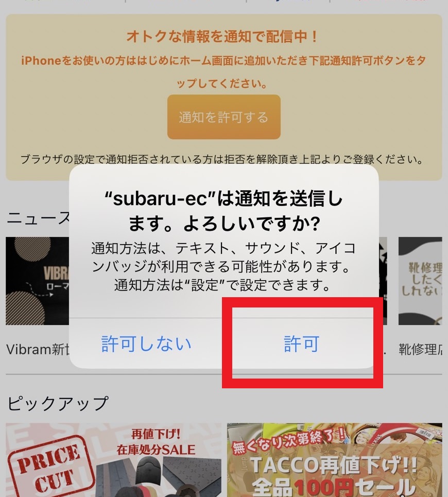Open the 靴修理店 caption link

[420, 349]
